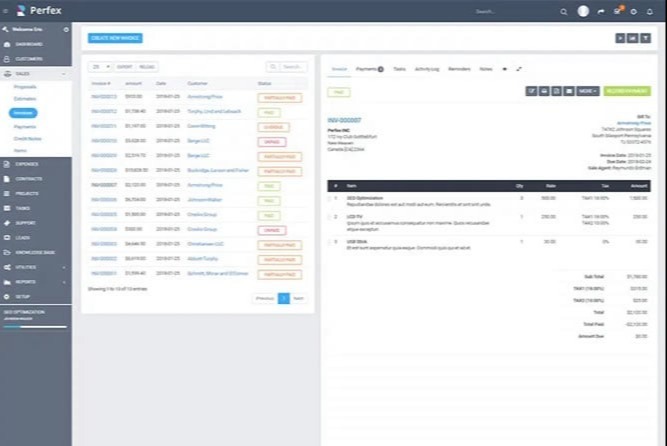The height and width of the screenshot is (446, 667).
Task: Expand the Reports menu
Action: click(x=36, y=282)
